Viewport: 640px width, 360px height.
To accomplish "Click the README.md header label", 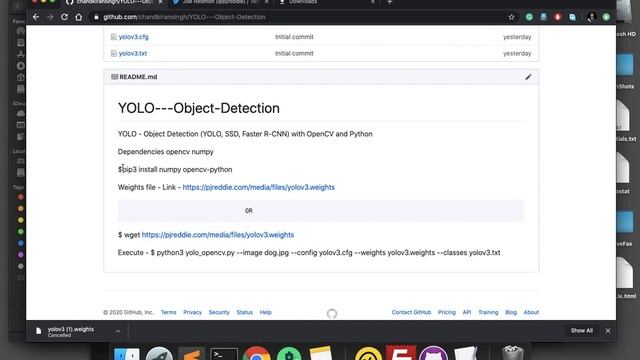I will 138,77.
